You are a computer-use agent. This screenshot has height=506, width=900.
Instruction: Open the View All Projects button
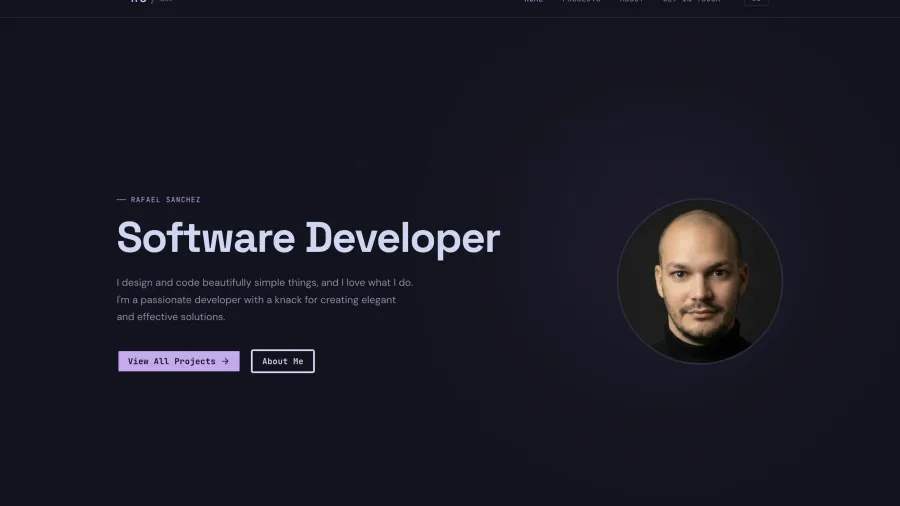click(179, 361)
